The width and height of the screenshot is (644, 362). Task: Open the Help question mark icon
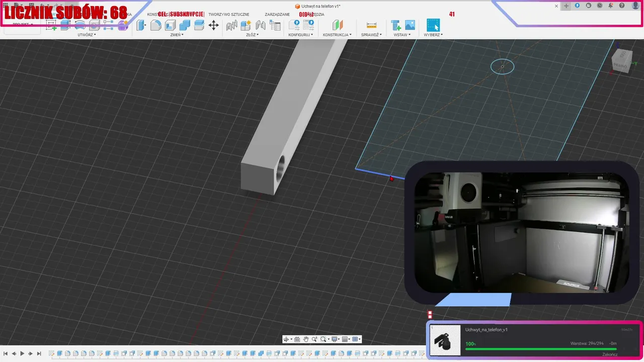click(622, 6)
